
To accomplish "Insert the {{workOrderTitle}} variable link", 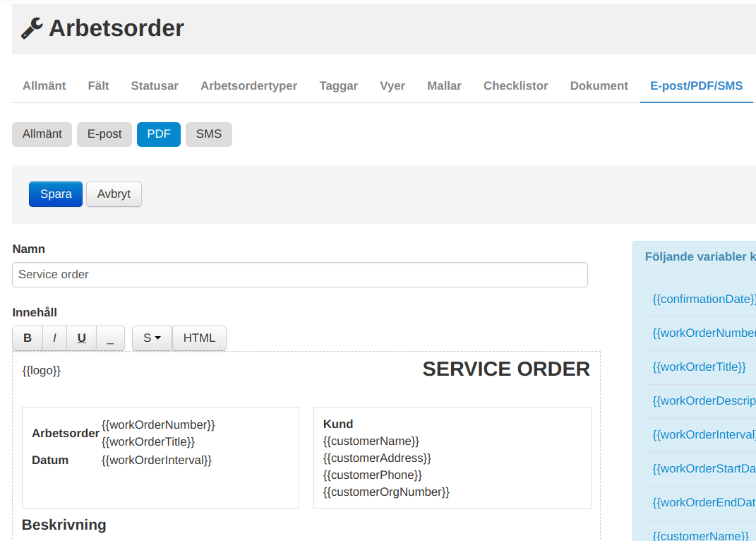I will pyautogui.click(x=699, y=367).
